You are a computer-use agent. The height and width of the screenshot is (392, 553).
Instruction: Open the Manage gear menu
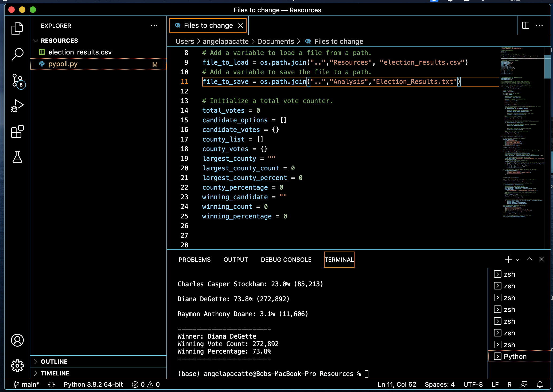click(x=17, y=366)
